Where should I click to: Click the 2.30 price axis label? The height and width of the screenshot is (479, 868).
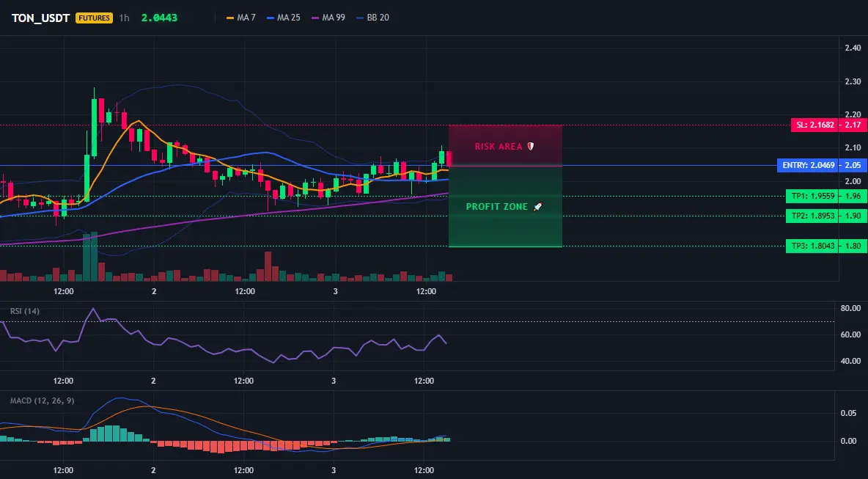[853, 81]
